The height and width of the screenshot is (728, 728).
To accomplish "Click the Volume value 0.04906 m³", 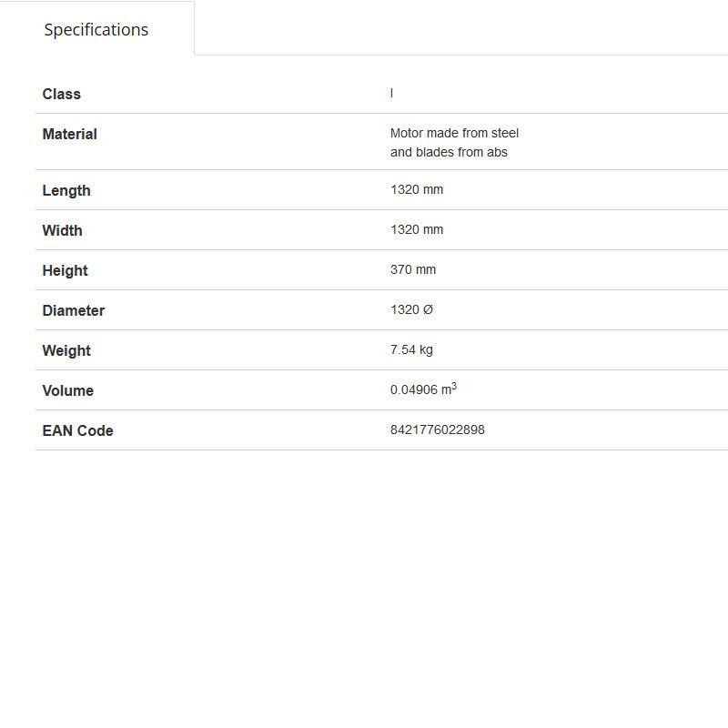I will tap(423, 389).
